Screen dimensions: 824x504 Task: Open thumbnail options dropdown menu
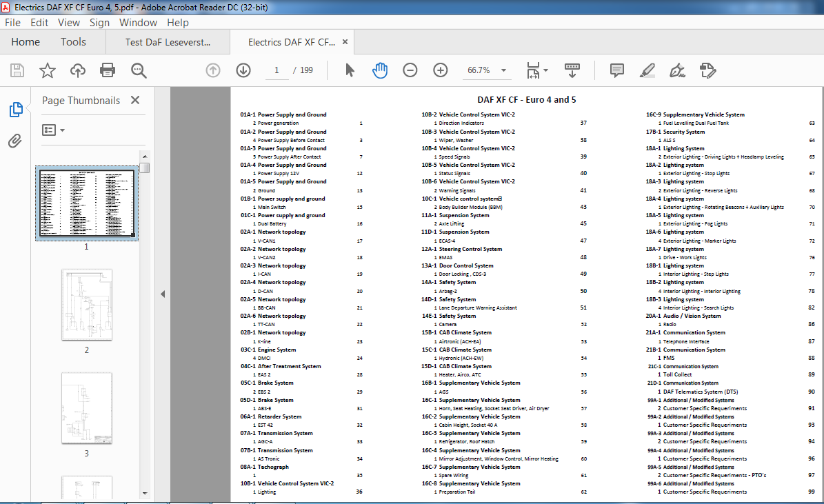point(53,130)
